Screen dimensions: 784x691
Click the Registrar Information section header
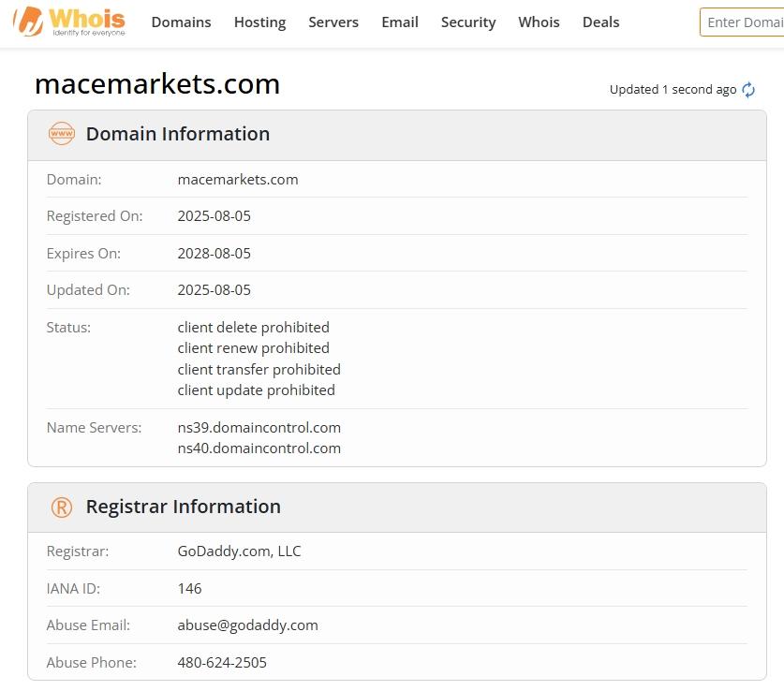click(397, 507)
